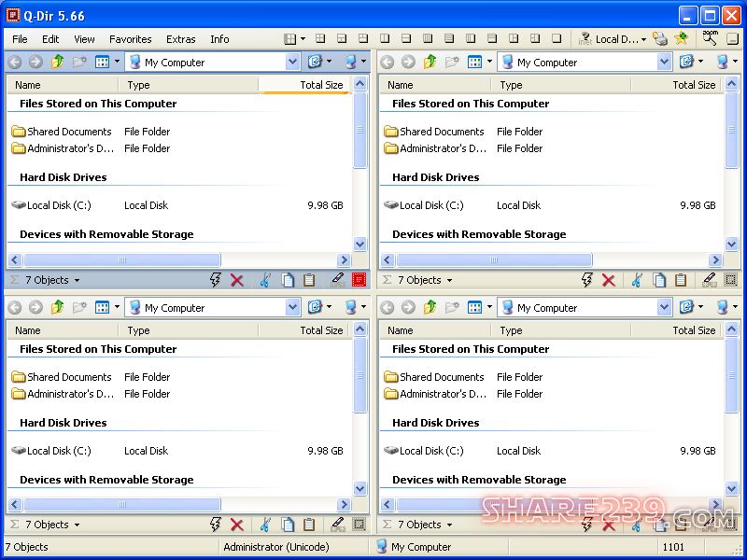Go up one folder in bottom-right pane

(x=430, y=308)
